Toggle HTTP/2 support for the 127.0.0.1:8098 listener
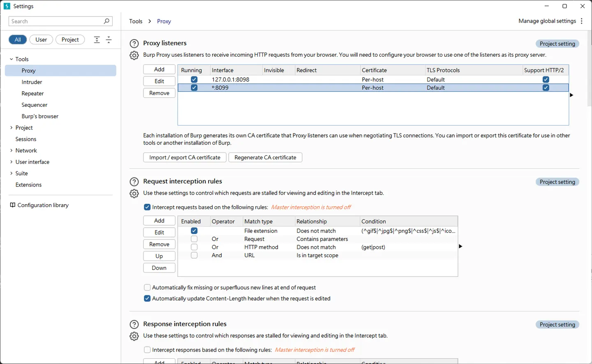The image size is (592, 364). click(x=546, y=79)
